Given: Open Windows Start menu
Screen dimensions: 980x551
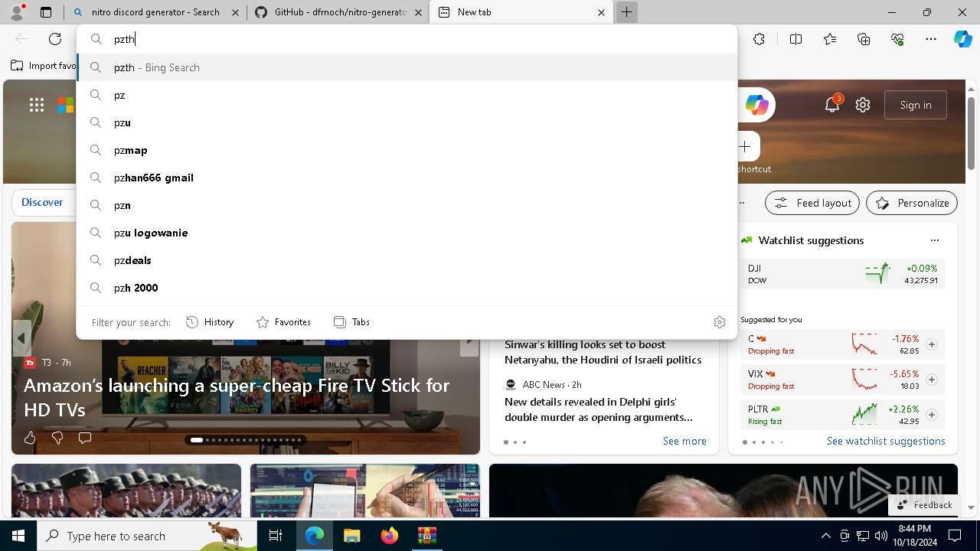Looking at the screenshot, I should pos(18,536).
